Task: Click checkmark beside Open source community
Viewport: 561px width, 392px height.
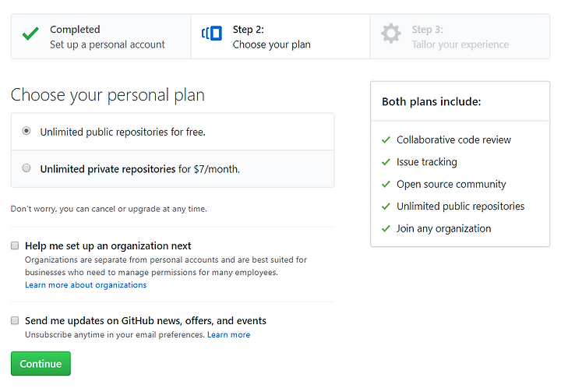Action: click(386, 184)
